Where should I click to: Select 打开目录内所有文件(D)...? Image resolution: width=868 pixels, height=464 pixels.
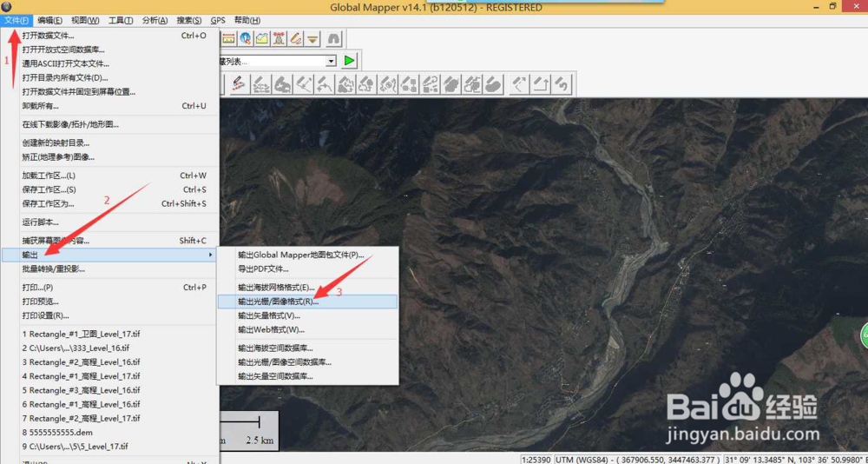pyautogui.click(x=109, y=77)
